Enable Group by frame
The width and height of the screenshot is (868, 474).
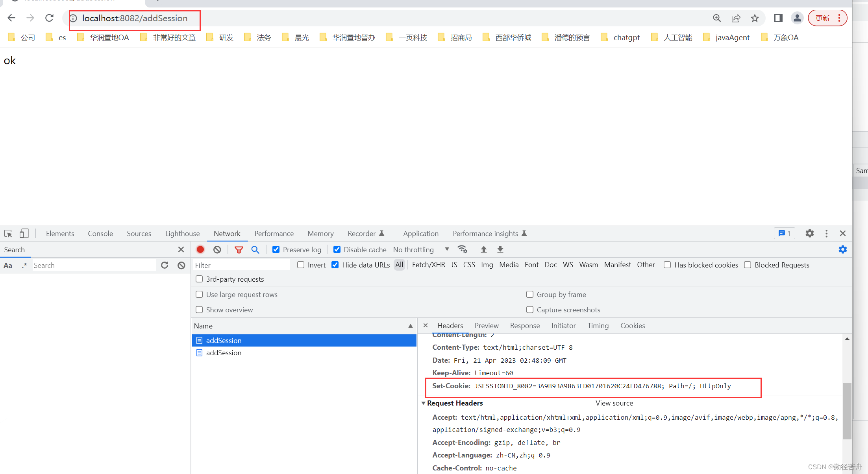point(530,294)
